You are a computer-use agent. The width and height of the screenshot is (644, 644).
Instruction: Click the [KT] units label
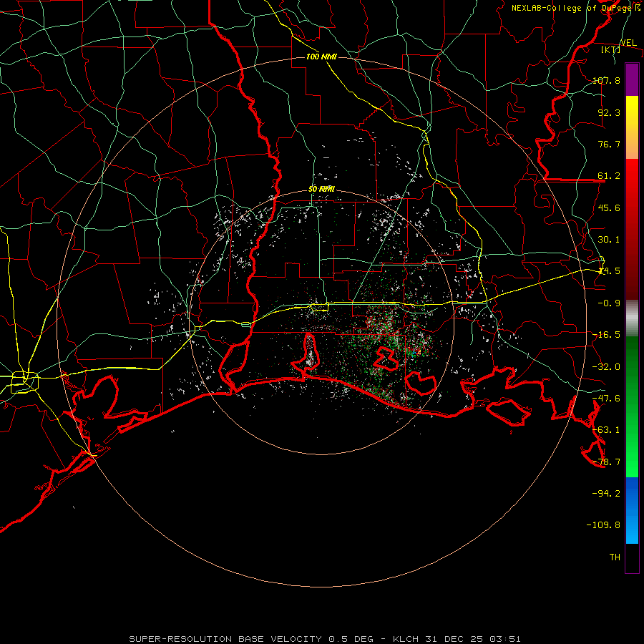[611, 49]
